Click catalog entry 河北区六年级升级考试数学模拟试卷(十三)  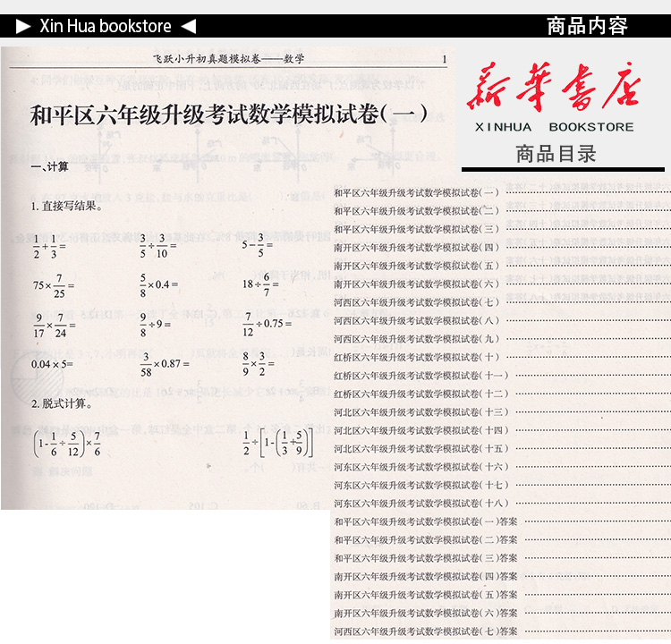point(421,412)
